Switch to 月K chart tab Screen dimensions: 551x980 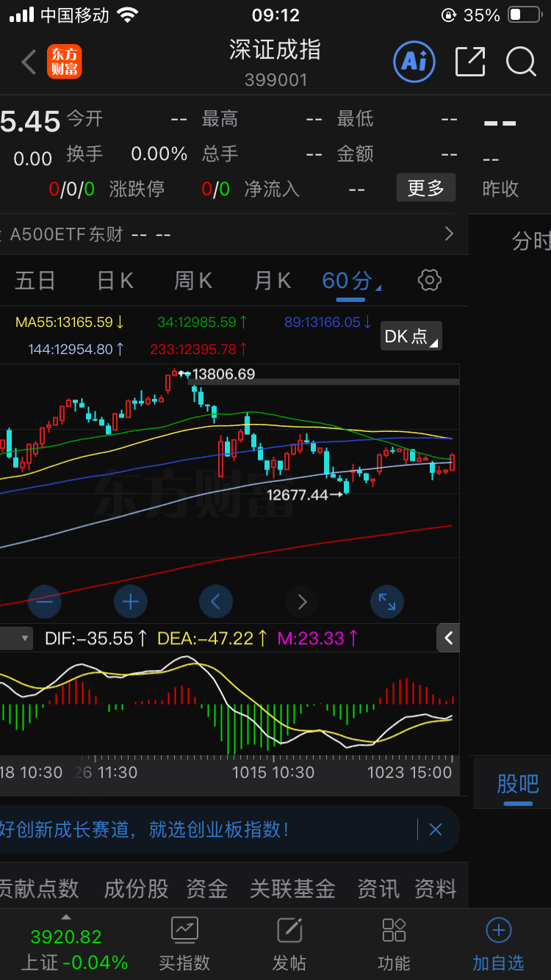pos(273,281)
